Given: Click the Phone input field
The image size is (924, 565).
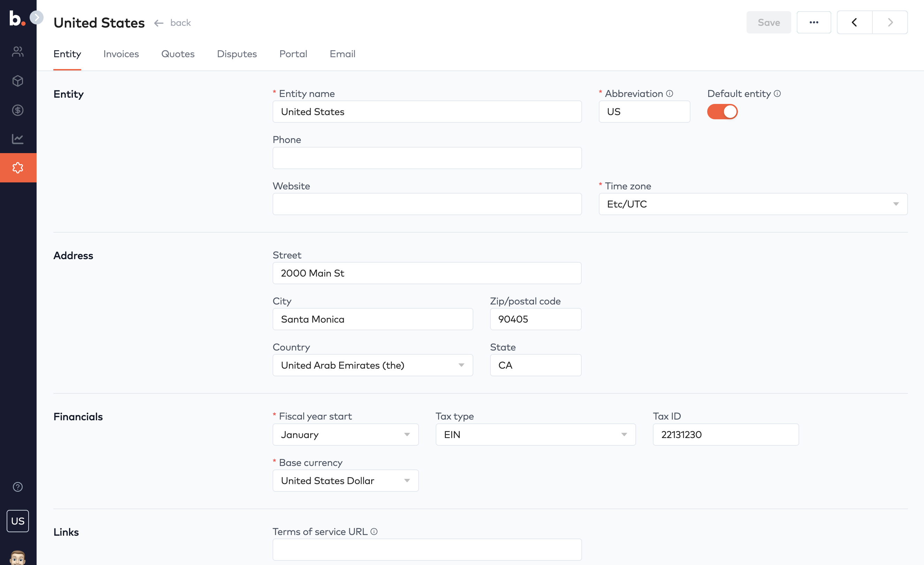Looking at the screenshot, I should click(x=427, y=158).
